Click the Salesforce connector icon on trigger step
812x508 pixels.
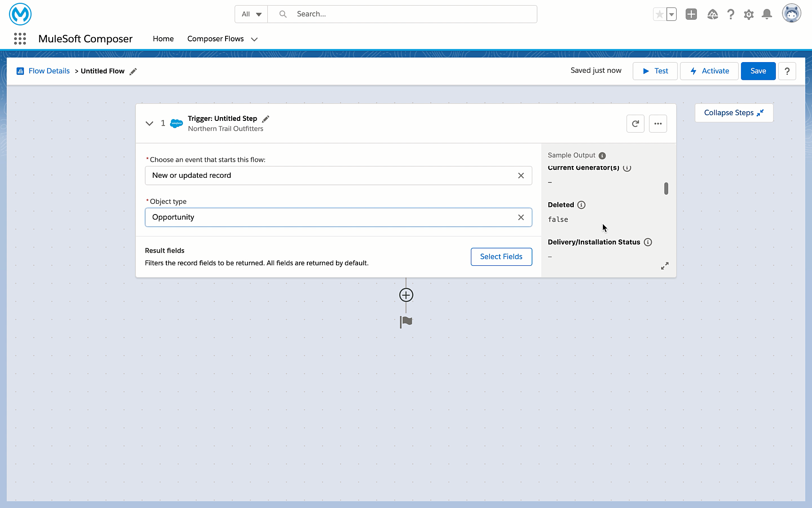click(x=176, y=123)
